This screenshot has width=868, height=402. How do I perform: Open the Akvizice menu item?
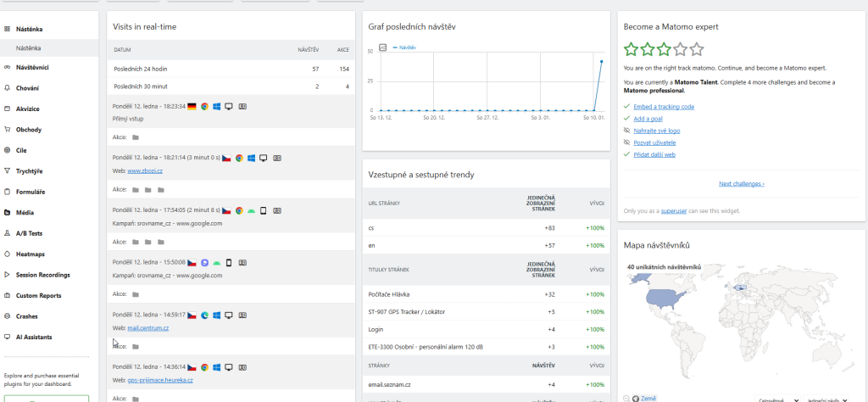28,109
